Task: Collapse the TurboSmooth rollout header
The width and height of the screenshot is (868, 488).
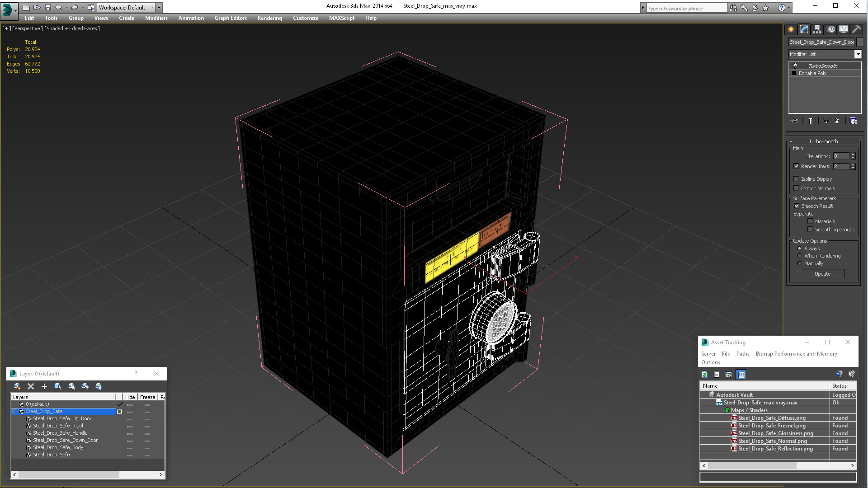Action: coord(823,141)
